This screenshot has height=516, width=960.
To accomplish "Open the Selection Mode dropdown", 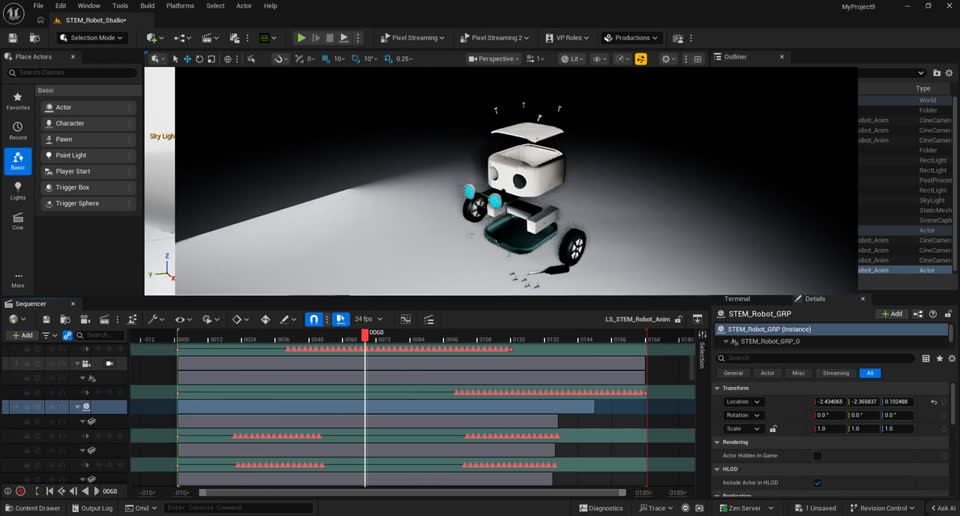I will (x=91, y=38).
